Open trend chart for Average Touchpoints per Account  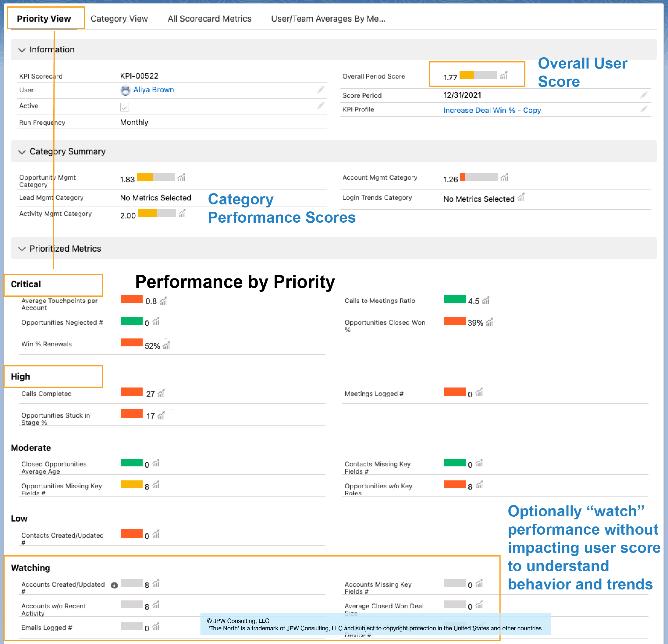point(163,301)
